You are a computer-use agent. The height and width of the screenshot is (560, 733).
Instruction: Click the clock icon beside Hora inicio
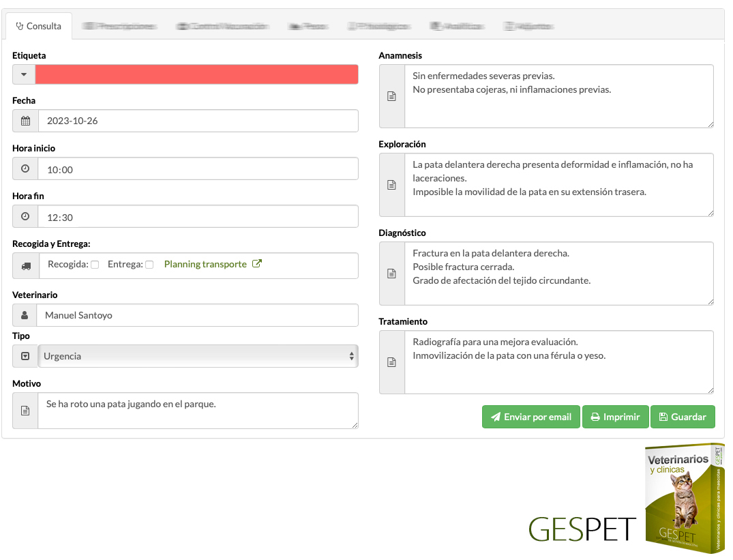25,168
